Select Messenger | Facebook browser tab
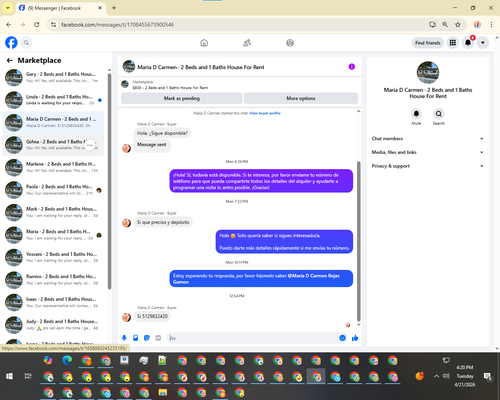Viewport: 500px width, 400px height. point(61,8)
